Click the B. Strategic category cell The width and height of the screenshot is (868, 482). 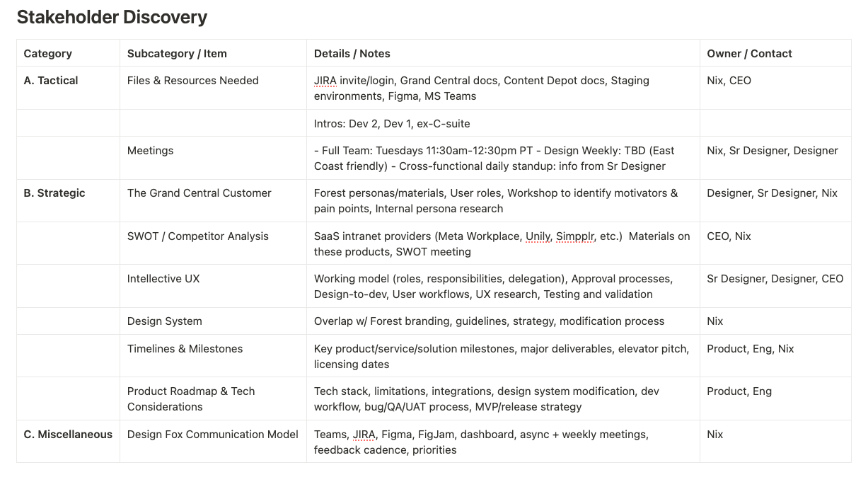pos(69,200)
